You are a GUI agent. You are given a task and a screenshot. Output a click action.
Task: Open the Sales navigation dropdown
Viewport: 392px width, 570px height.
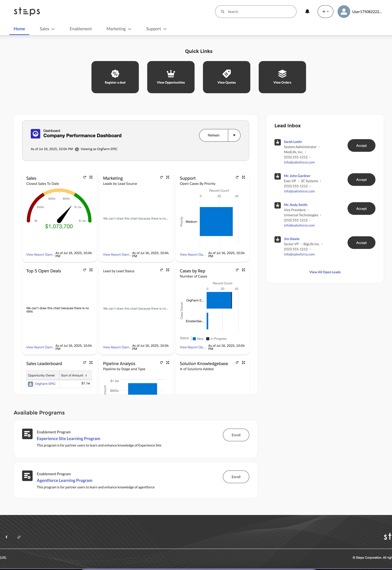click(47, 29)
